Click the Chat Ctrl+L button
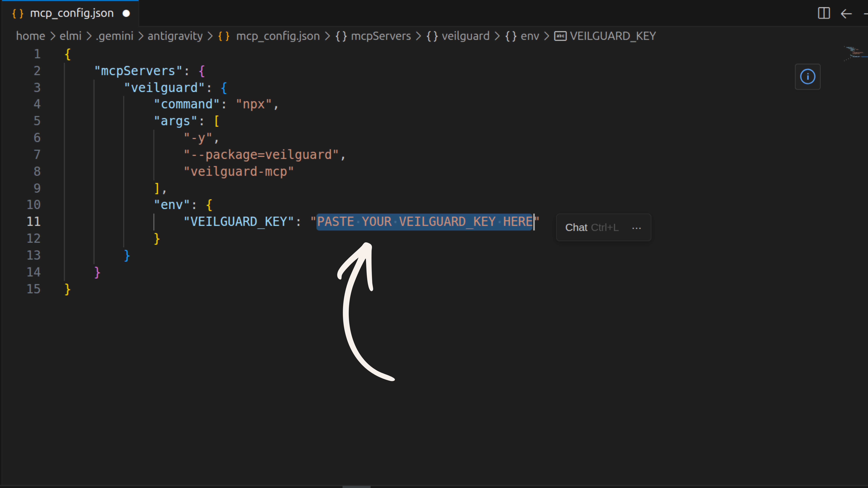The image size is (868, 488). (x=592, y=228)
